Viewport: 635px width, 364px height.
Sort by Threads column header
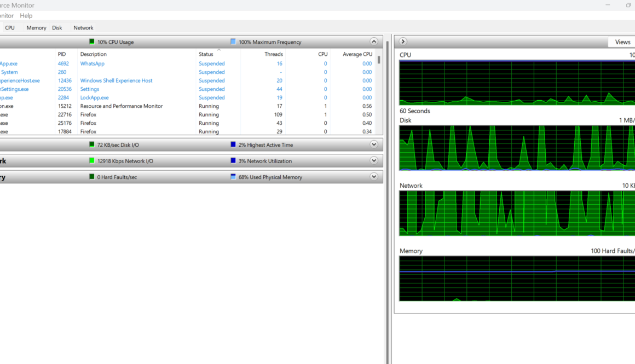coord(274,54)
